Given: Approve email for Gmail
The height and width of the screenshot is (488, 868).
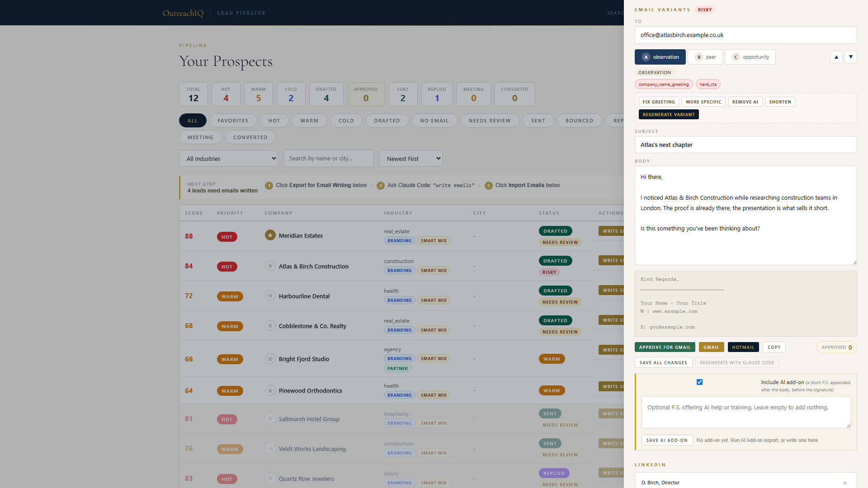Looking at the screenshot, I should pyautogui.click(x=665, y=347).
